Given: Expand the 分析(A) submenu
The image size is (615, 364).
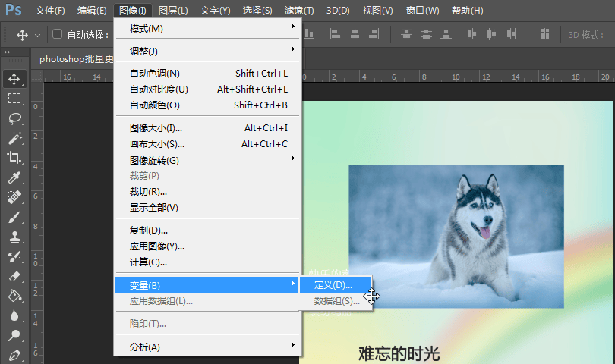Looking at the screenshot, I should click(208, 347).
